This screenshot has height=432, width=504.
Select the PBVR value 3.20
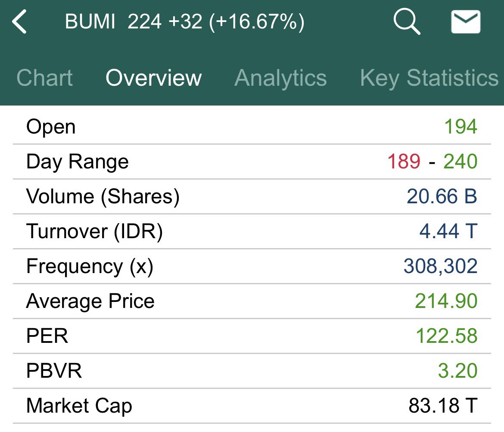click(458, 370)
